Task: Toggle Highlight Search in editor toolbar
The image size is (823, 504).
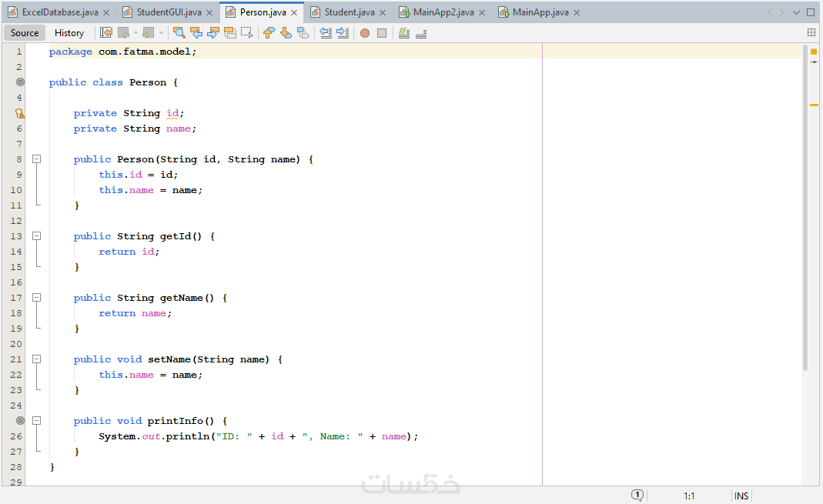Action: coord(230,33)
